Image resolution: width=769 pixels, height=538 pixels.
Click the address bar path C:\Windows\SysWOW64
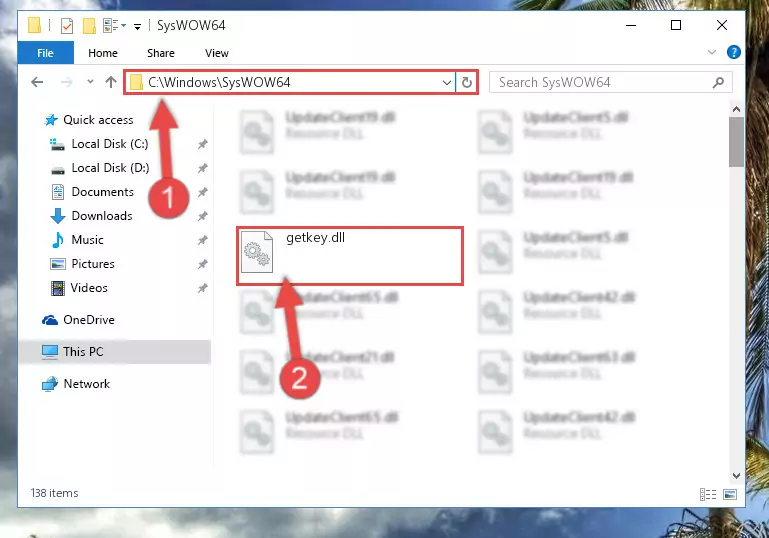tap(219, 82)
